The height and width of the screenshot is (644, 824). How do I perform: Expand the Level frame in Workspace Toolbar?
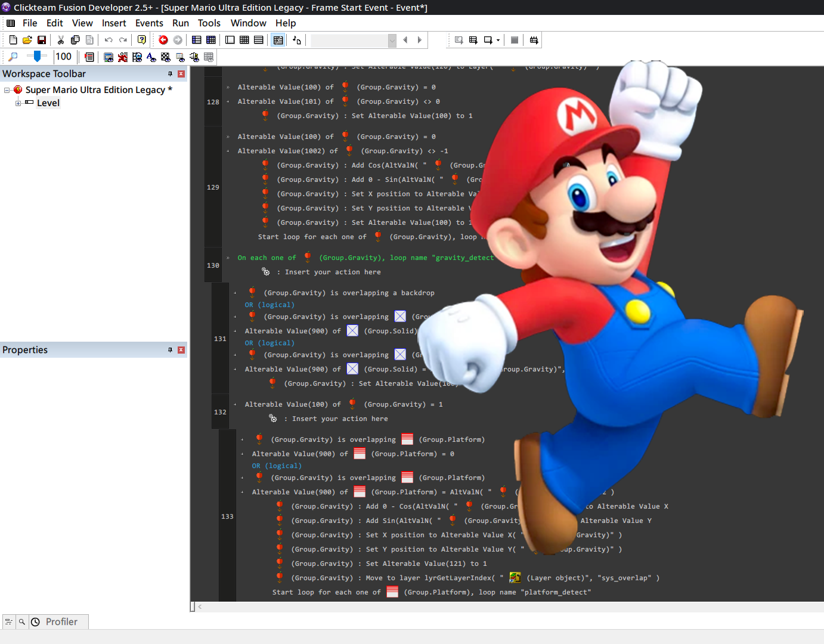point(18,103)
